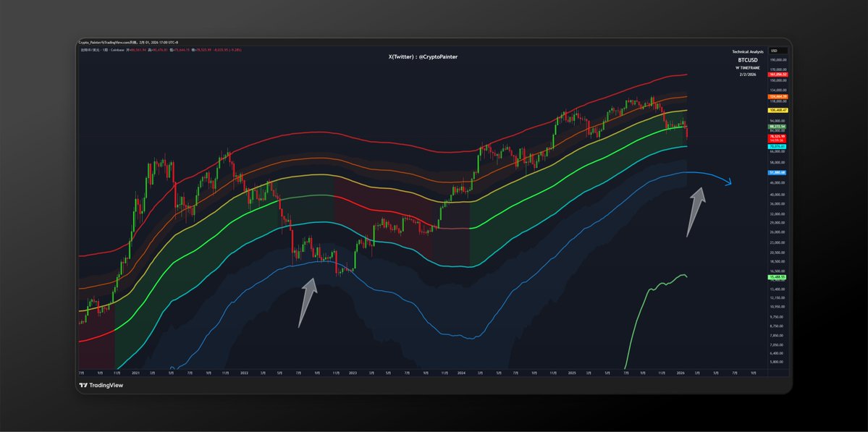This screenshot has width=868, height=432.
Task: Click the orange 124,664.39 price label
Action: click(778, 97)
